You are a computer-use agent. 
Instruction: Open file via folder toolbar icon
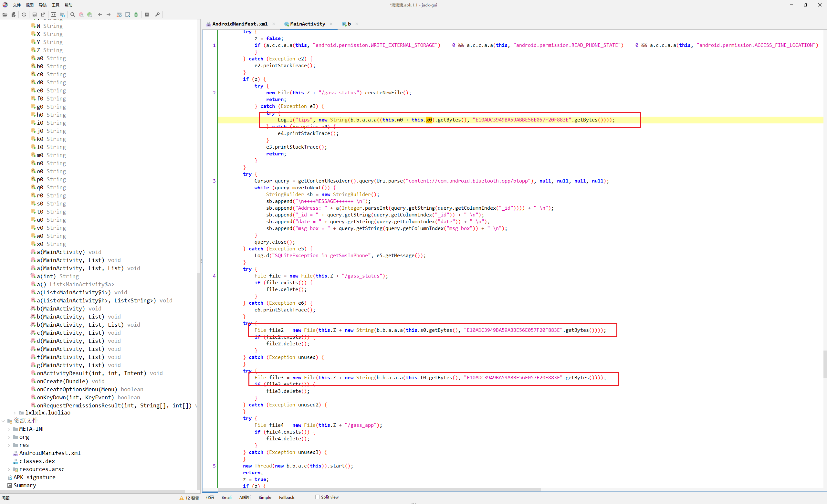[5, 15]
